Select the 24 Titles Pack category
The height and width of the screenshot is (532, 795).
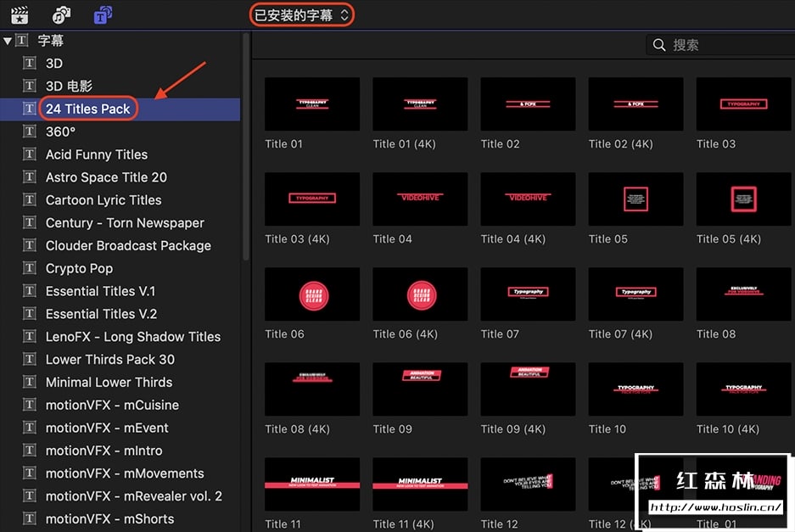point(120,109)
